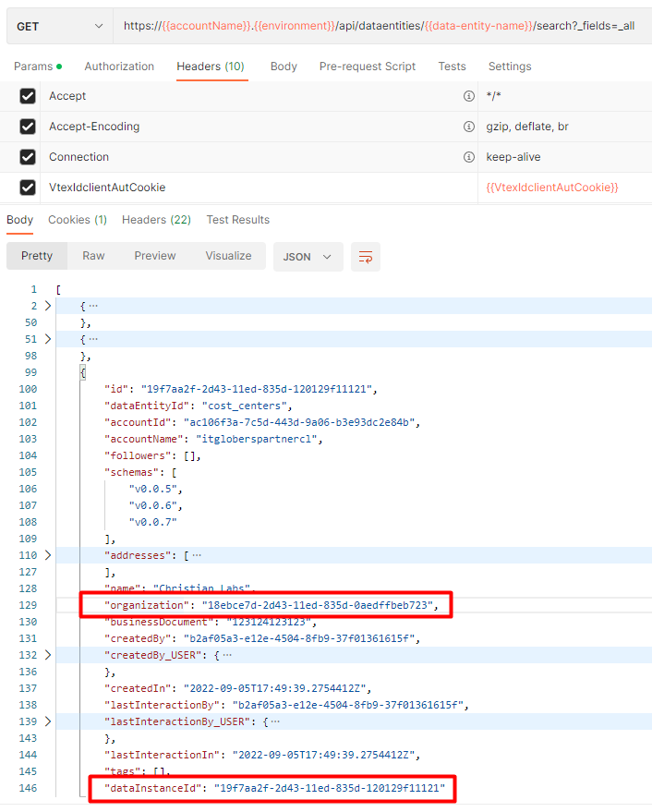Image resolution: width=652 pixels, height=812 pixels.
Task: Expand lastInteractionBy_USER object at line 139
Action: (x=48, y=721)
